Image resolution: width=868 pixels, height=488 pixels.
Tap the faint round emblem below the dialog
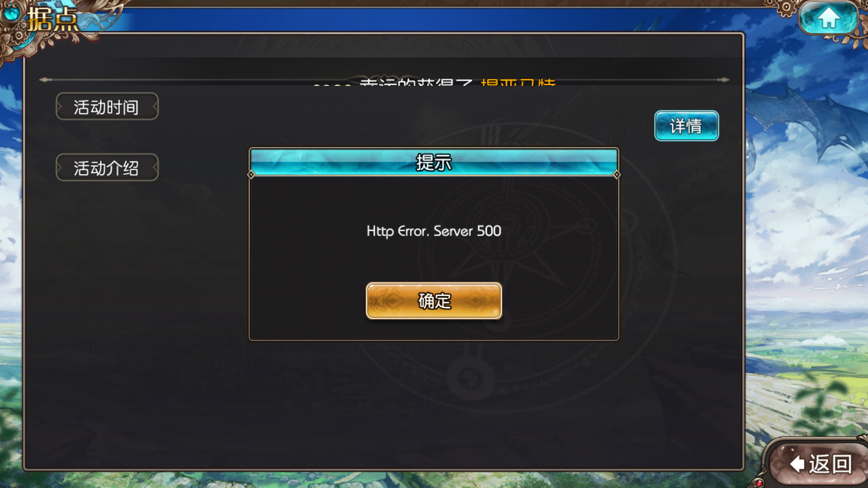click(470, 378)
